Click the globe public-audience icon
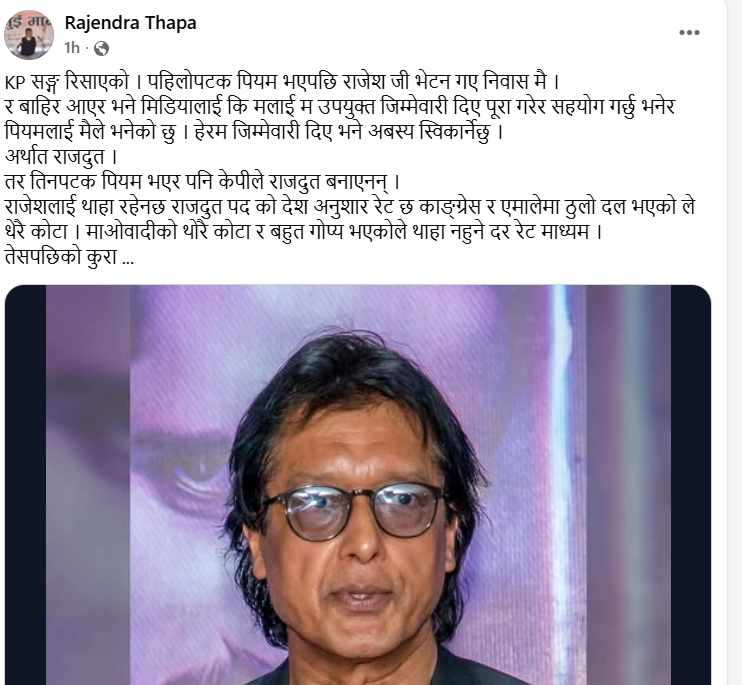The width and height of the screenshot is (742, 685). click(101, 48)
